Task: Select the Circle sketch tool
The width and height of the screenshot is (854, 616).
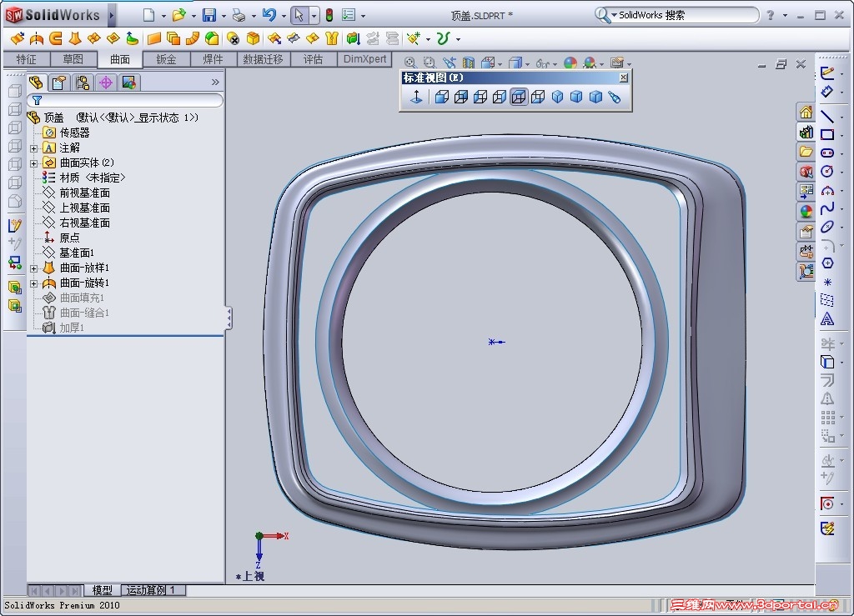Action: click(x=827, y=172)
